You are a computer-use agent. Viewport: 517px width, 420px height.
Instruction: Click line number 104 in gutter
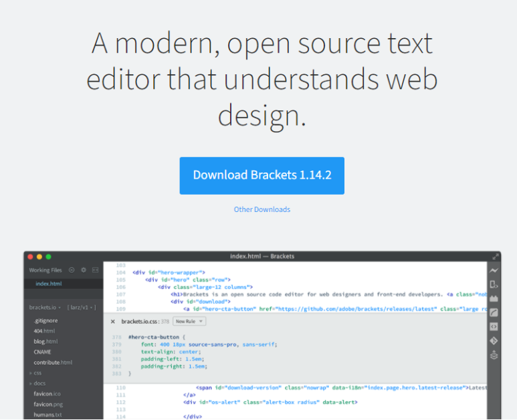(120, 273)
